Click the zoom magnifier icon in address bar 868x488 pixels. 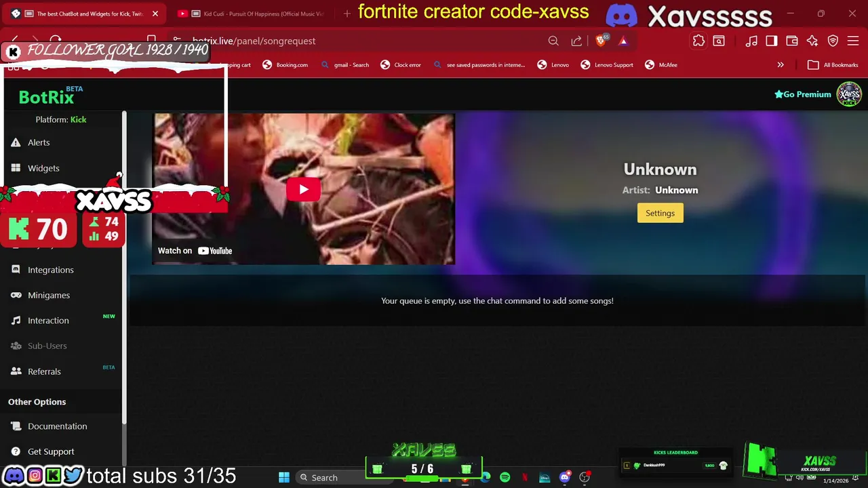point(553,41)
